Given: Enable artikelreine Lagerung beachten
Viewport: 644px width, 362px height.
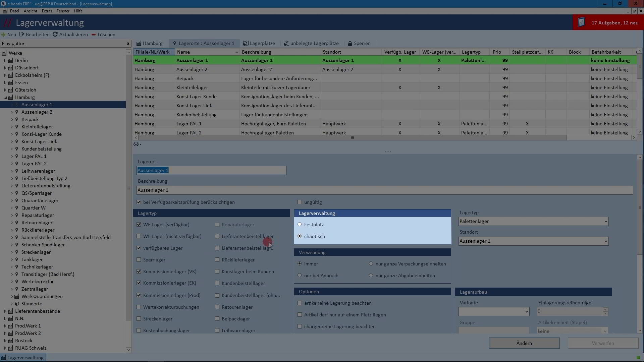Looking at the screenshot, I should pyautogui.click(x=300, y=303).
